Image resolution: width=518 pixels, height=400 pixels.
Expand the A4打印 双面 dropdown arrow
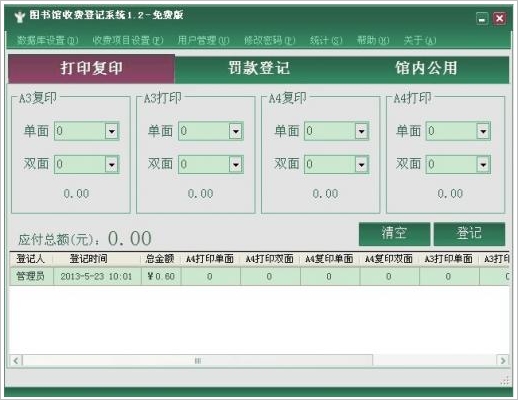point(483,164)
